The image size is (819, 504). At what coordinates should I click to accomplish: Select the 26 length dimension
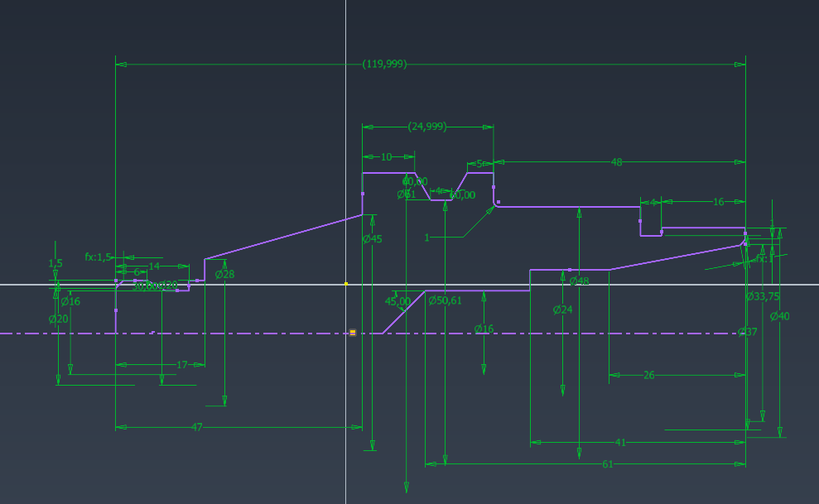pyautogui.click(x=648, y=375)
